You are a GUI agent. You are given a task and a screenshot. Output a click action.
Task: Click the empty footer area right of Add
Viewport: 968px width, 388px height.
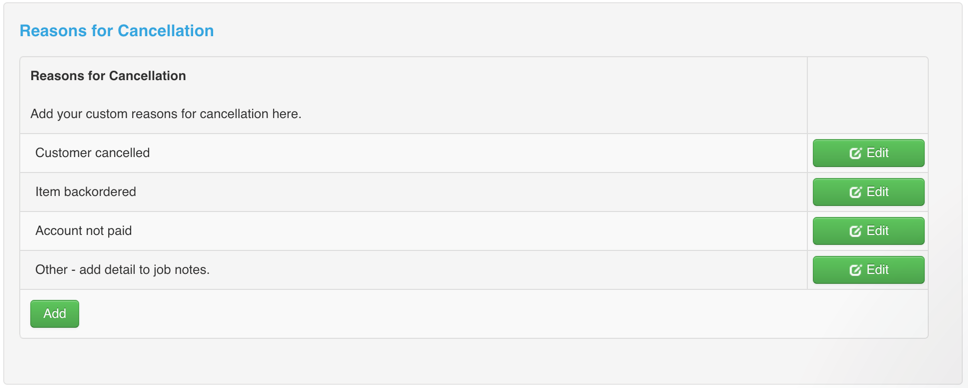503,314
